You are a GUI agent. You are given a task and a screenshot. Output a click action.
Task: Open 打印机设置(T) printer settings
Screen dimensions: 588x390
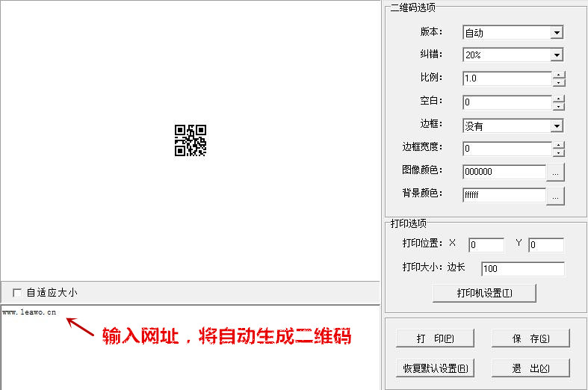point(484,293)
